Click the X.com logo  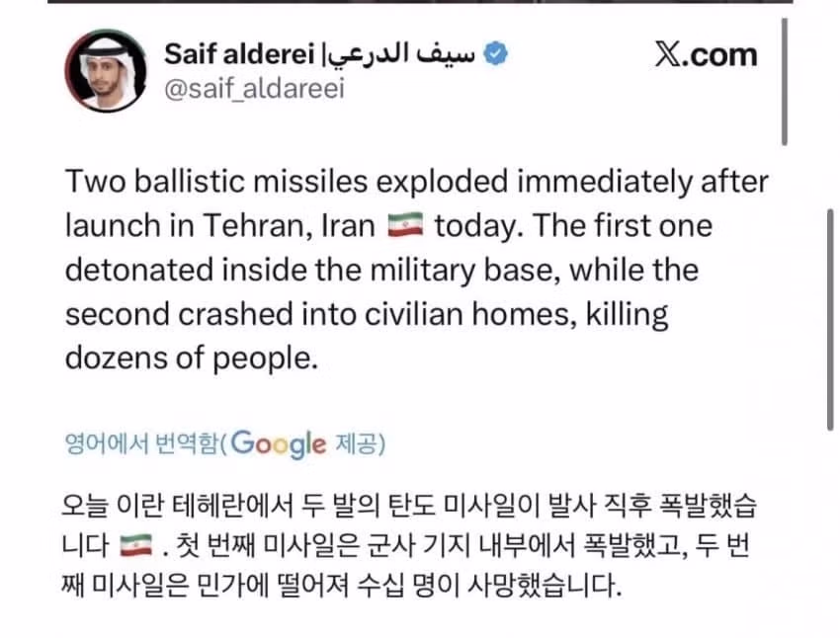[706, 54]
